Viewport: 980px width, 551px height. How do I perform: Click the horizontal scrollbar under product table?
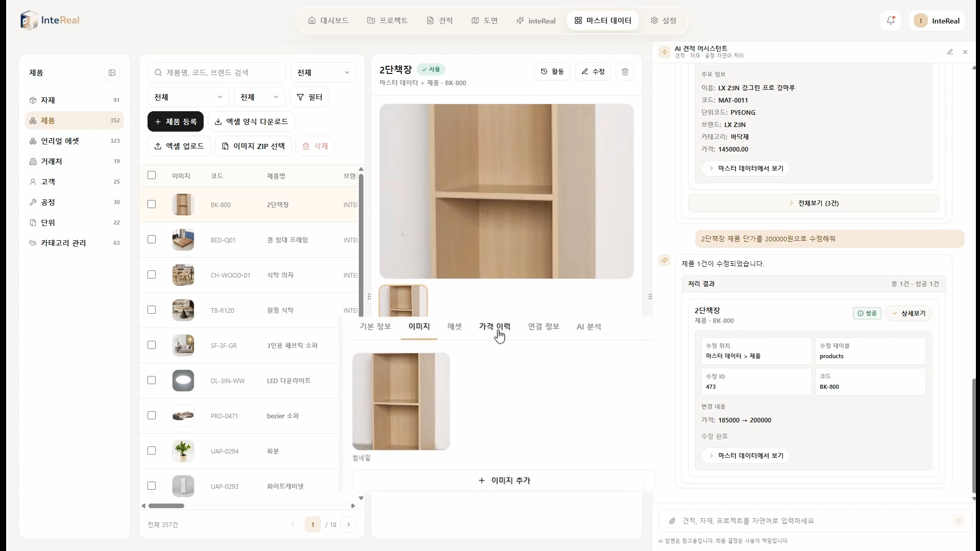pyautogui.click(x=166, y=506)
